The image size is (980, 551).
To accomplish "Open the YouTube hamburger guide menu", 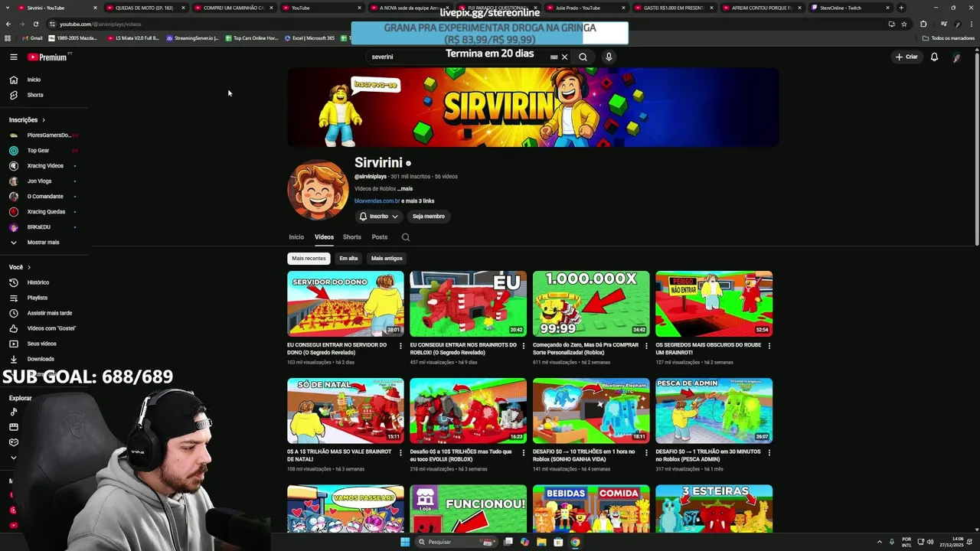I will point(13,57).
